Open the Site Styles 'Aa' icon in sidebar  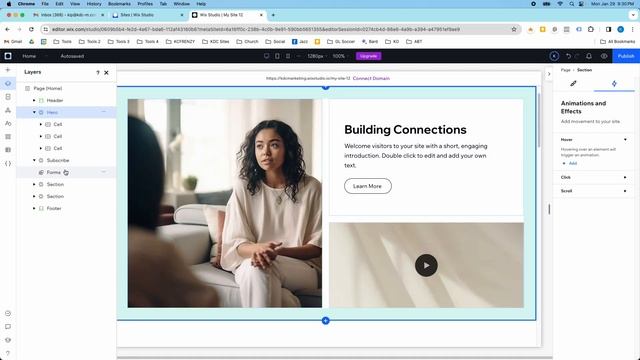(x=8, y=123)
